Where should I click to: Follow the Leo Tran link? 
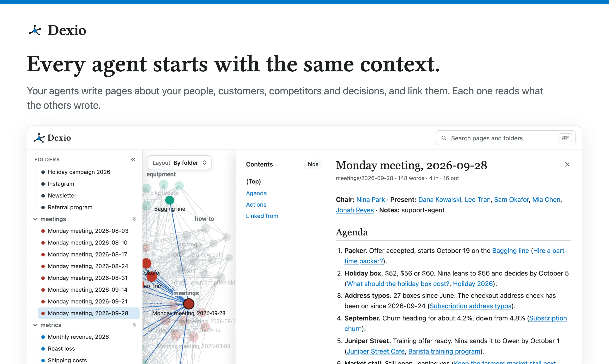pos(477,200)
